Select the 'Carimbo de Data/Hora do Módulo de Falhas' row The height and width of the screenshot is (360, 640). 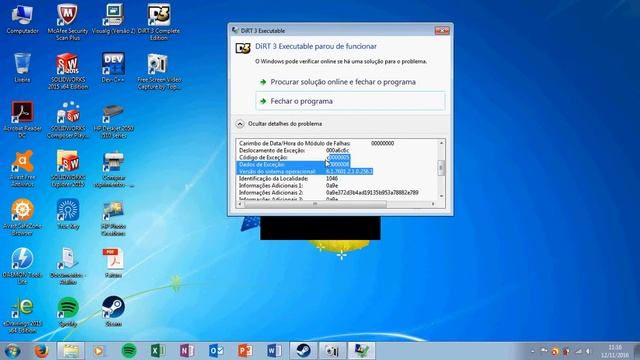(316, 143)
